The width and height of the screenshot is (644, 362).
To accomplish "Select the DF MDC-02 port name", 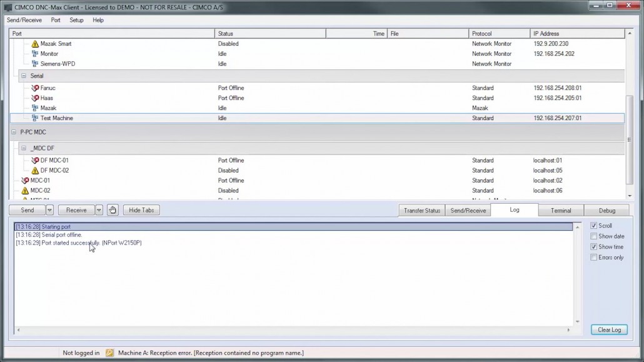I will click(54, 171).
